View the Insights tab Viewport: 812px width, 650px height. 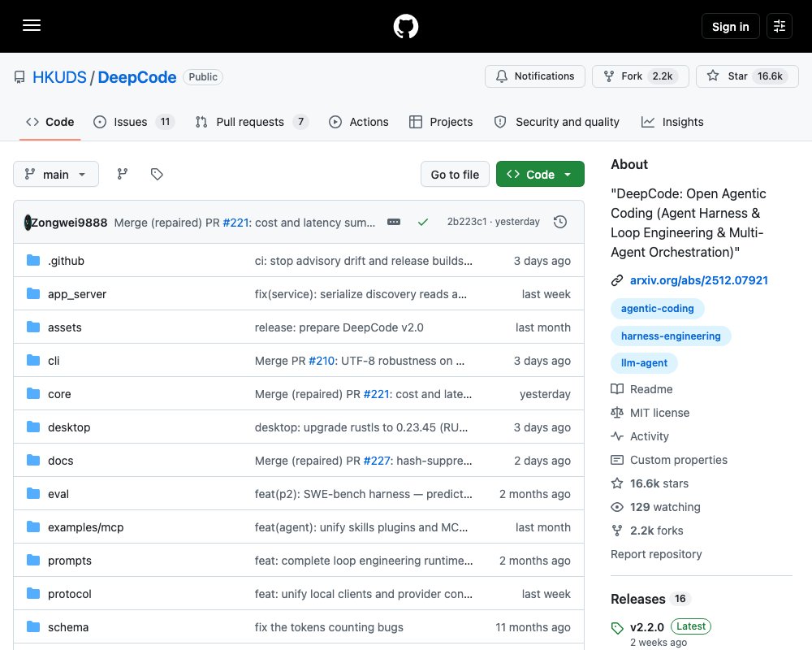(x=672, y=122)
